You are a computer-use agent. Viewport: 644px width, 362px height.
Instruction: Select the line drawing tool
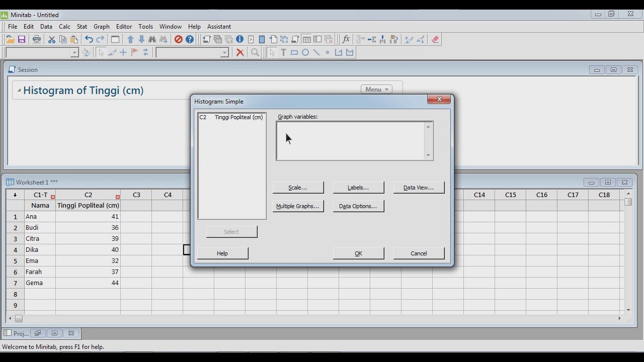tap(316, 52)
